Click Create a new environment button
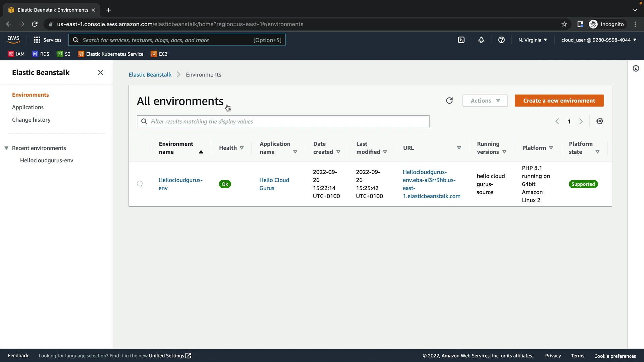The image size is (644, 362). coord(559,101)
